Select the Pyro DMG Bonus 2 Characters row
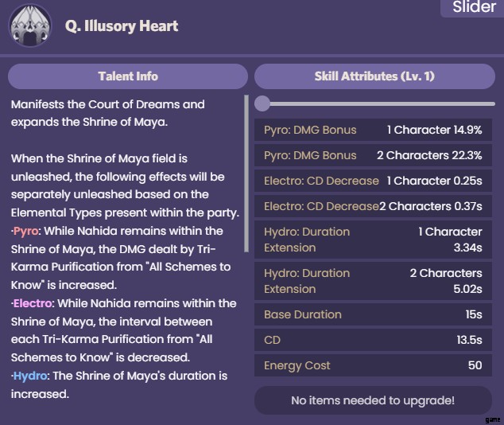The height and width of the screenshot is (425, 504). pos(373,155)
